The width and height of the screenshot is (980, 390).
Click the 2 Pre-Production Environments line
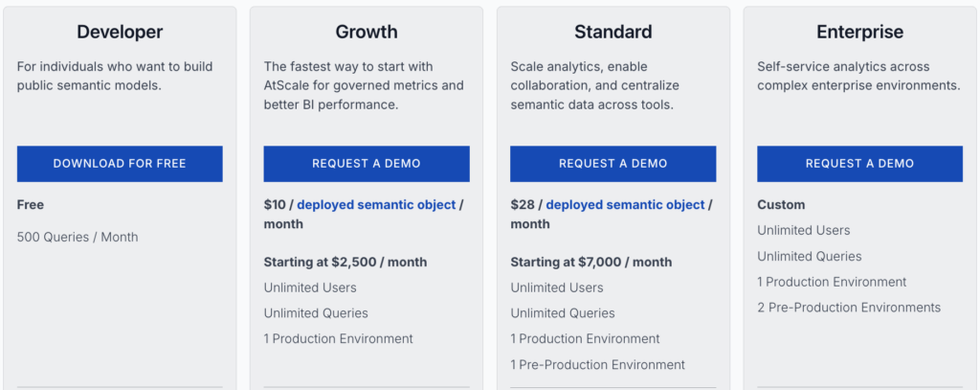click(x=849, y=308)
